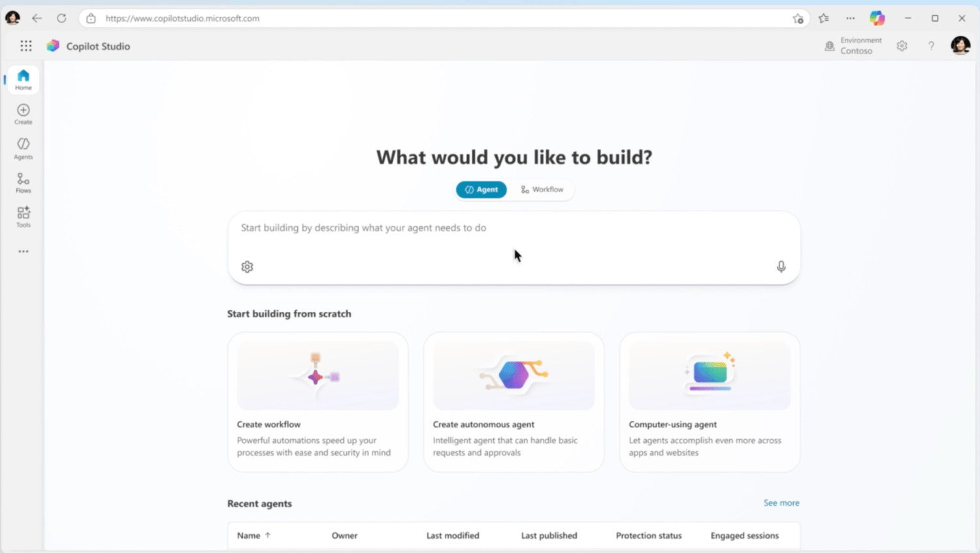Viewport: 980px width, 553px height.
Task: Click the microphone voice input icon
Action: pyautogui.click(x=781, y=267)
